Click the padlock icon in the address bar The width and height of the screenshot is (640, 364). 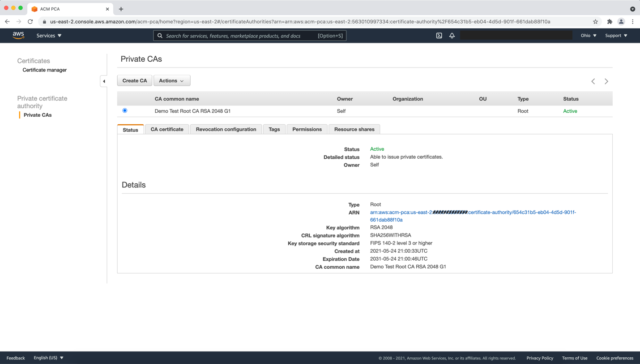pos(44,21)
